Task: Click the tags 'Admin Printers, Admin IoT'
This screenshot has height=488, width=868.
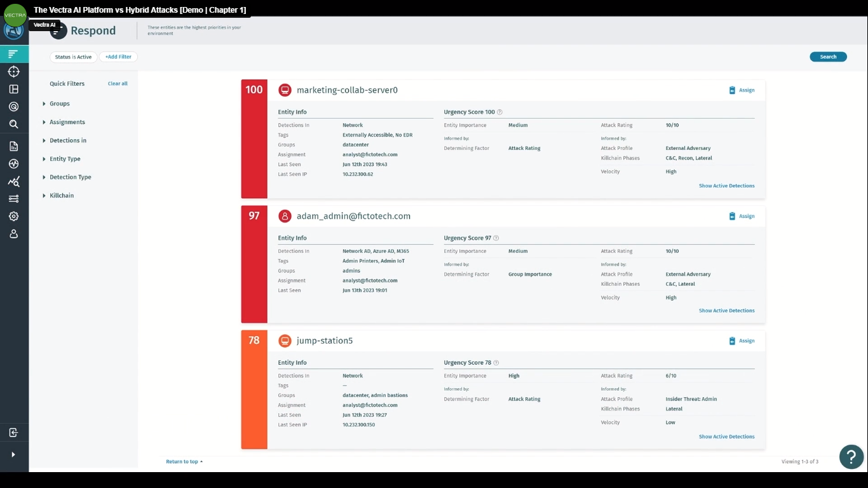Action: [x=374, y=261]
